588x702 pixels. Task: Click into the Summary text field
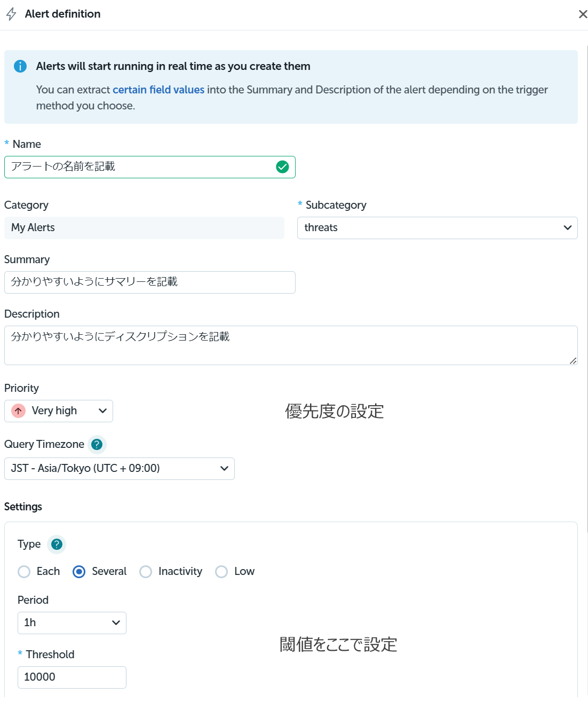coord(149,282)
